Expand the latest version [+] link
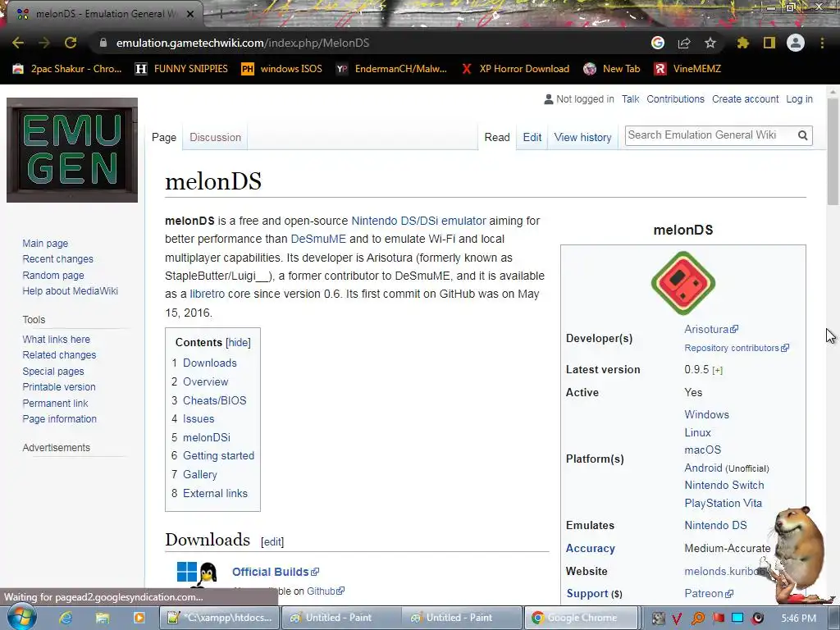This screenshot has height=630, width=840. (717, 370)
